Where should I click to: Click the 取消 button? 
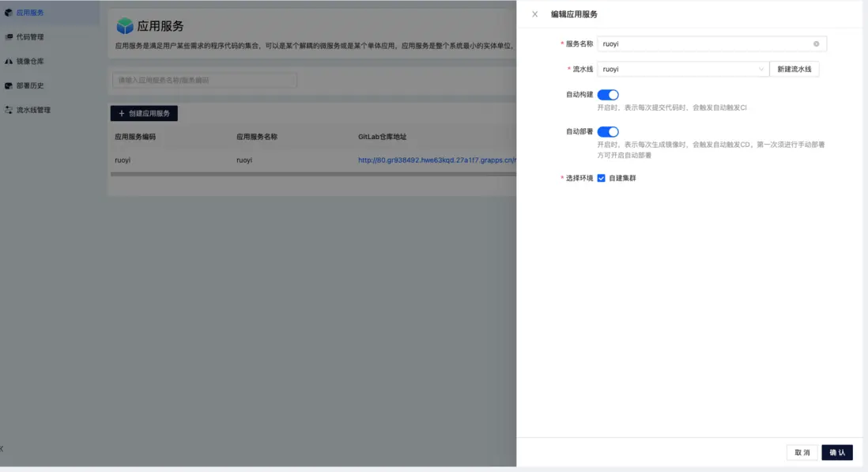(x=802, y=453)
